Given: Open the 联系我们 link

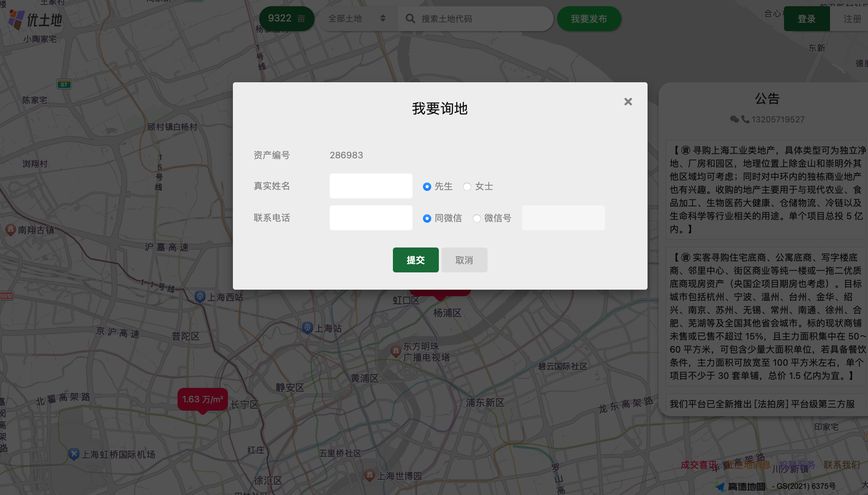Looking at the screenshot, I should [x=841, y=465].
